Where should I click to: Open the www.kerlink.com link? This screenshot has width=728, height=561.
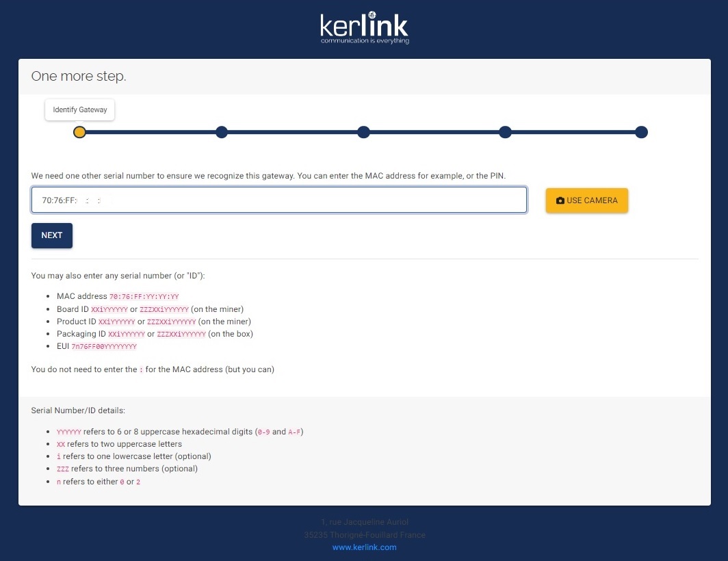tap(364, 547)
